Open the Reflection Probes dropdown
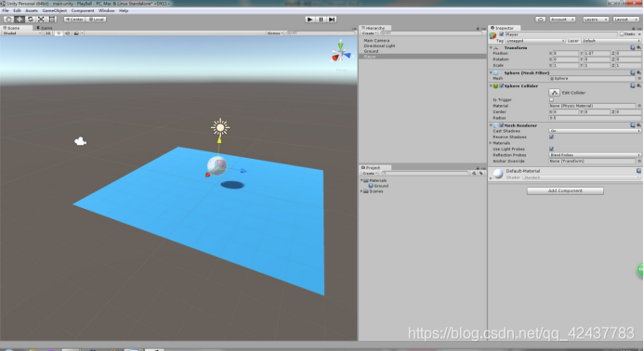The image size is (644, 351). pos(595,155)
